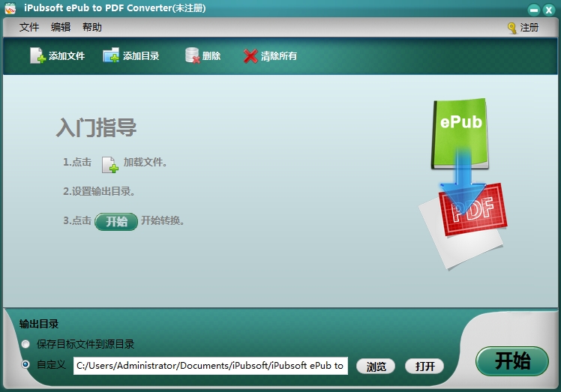Click the 2.设置输出目录 guide text
Screen dimensions: 561x392
point(99,191)
